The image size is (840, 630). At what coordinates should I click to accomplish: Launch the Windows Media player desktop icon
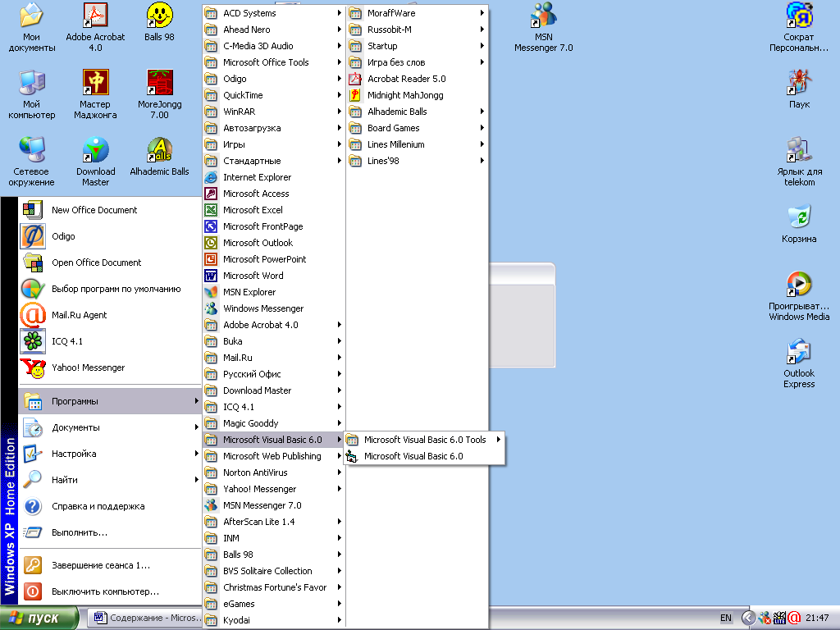click(x=799, y=285)
